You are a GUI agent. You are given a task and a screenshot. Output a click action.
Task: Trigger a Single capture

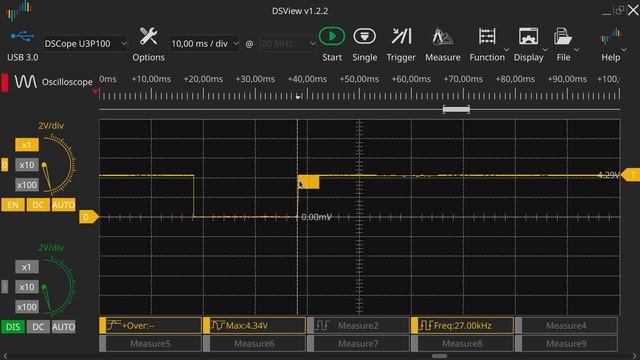(x=364, y=37)
